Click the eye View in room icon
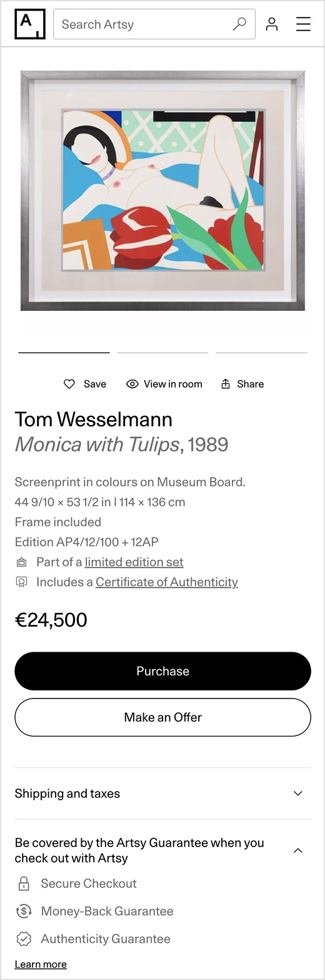This screenshot has width=325, height=980. [132, 384]
